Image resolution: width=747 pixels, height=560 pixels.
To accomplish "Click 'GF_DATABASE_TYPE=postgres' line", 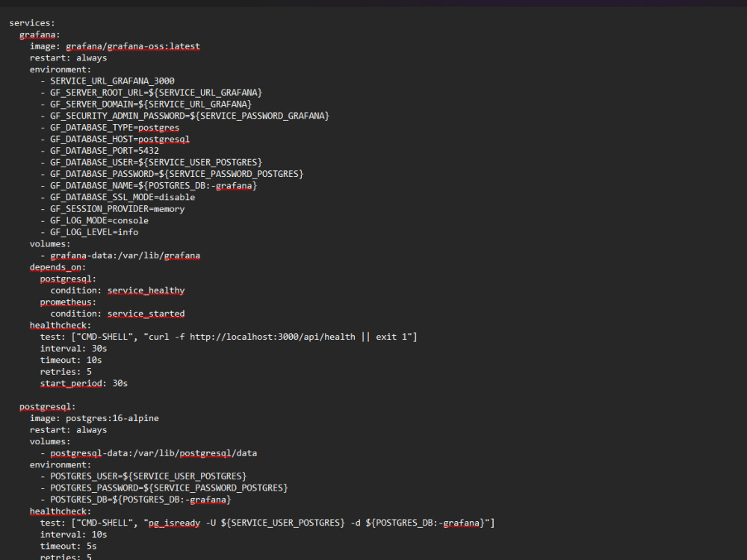I will (x=115, y=128).
